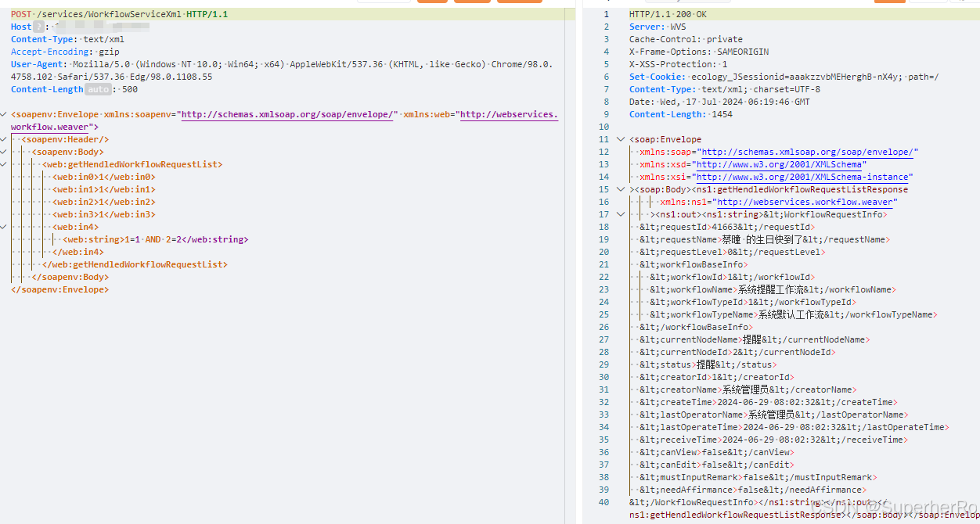Click line number 40 in response gutter
980x524 pixels.
tap(603, 502)
